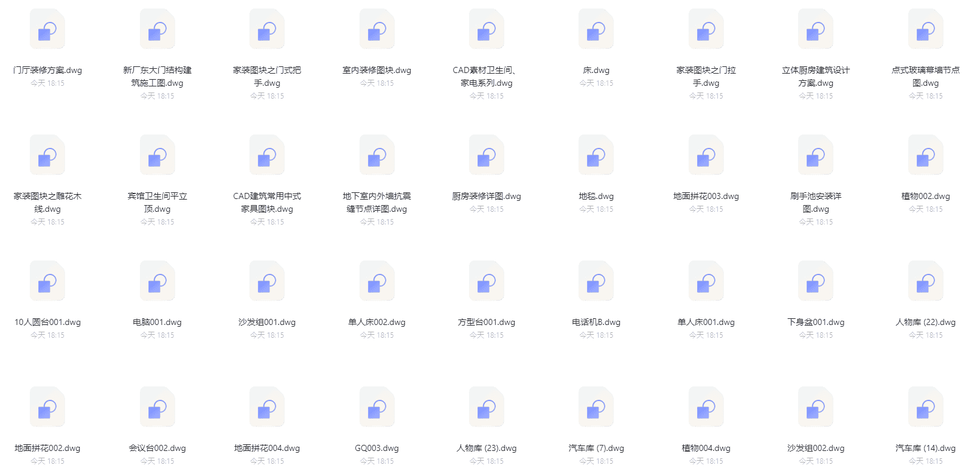
Task: Select the 床.dwg file icon
Action: pyautogui.click(x=596, y=29)
